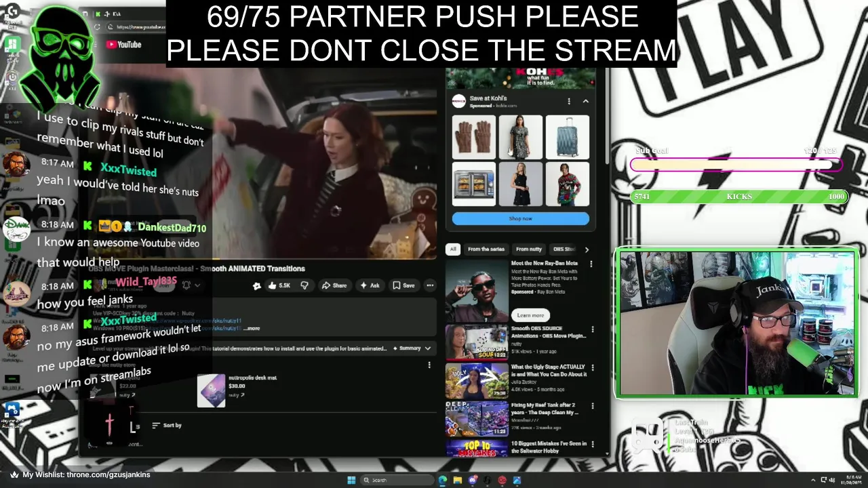
Task: Click the Save at Kohl's title
Action: (488, 98)
